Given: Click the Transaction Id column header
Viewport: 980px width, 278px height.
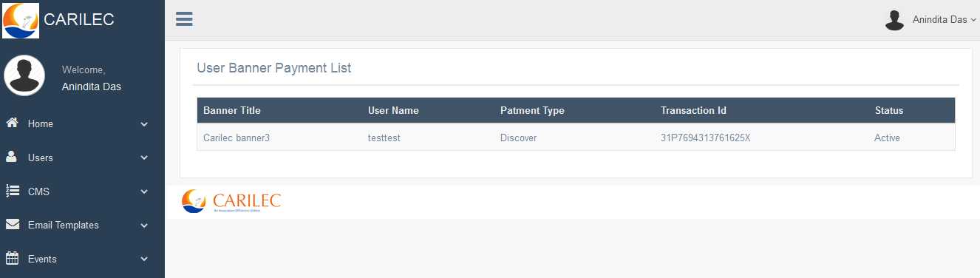Looking at the screenshot, I should tap(693, 110).
